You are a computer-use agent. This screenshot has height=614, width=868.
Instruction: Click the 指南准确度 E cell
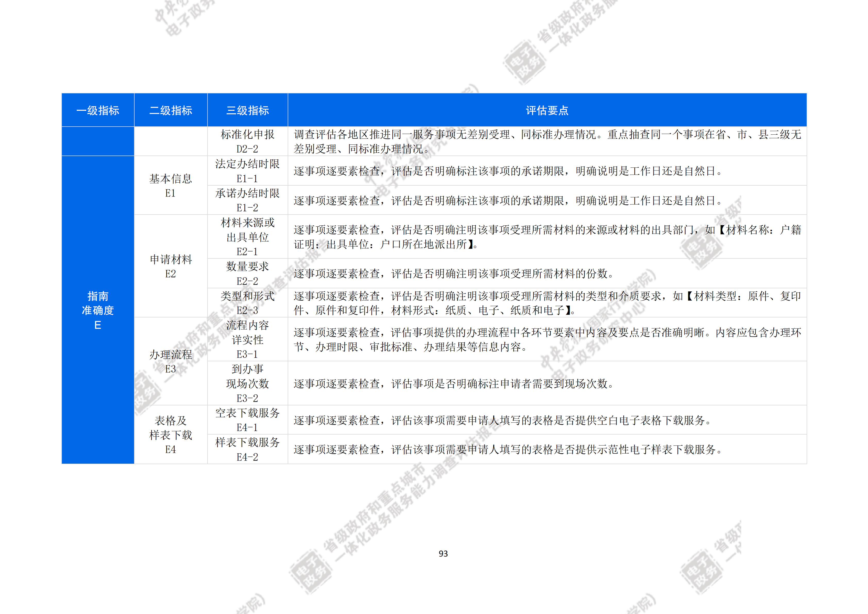click(x=98, y=310)
